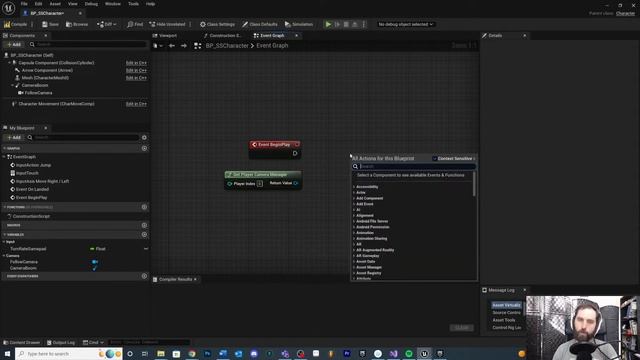Screen dimensions: 640x360
Task: Open the debug object selector dropdown
Action: coord(405,24)
